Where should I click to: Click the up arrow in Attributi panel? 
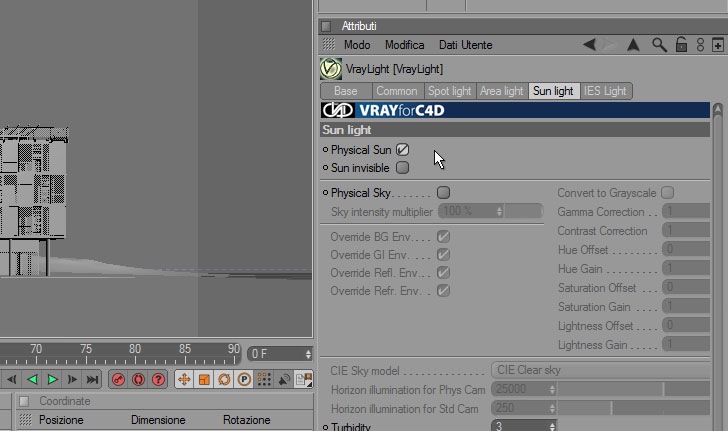[633, 45]
